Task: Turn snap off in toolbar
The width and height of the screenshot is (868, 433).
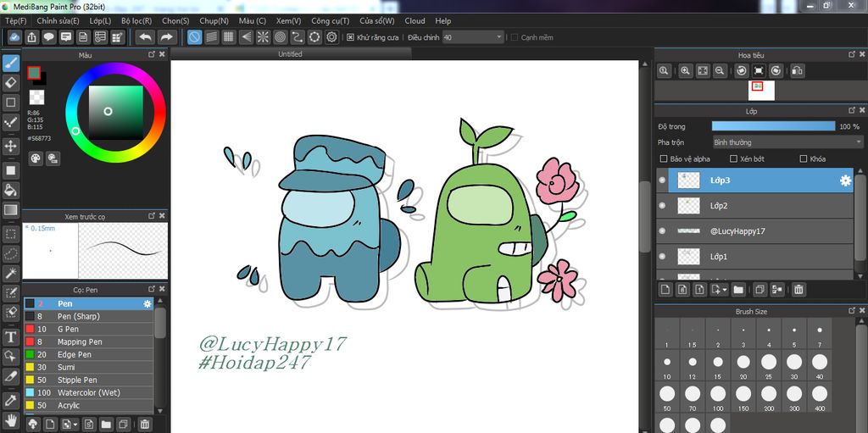Action: (194, 37)
